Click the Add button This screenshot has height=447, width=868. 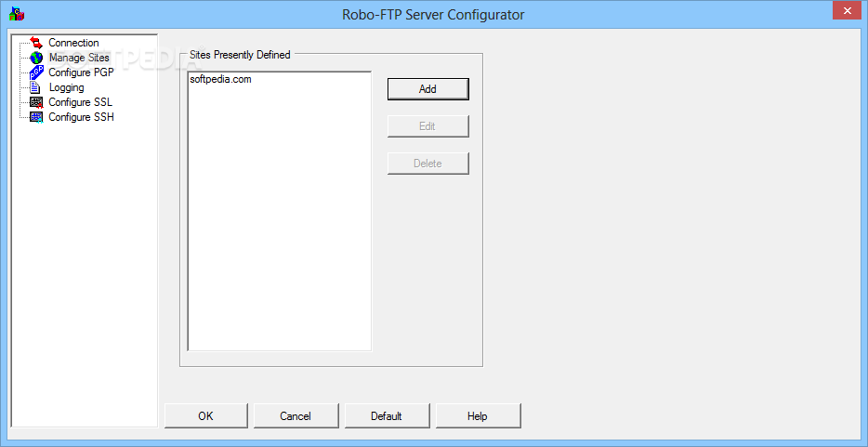[x=427, y=89]
